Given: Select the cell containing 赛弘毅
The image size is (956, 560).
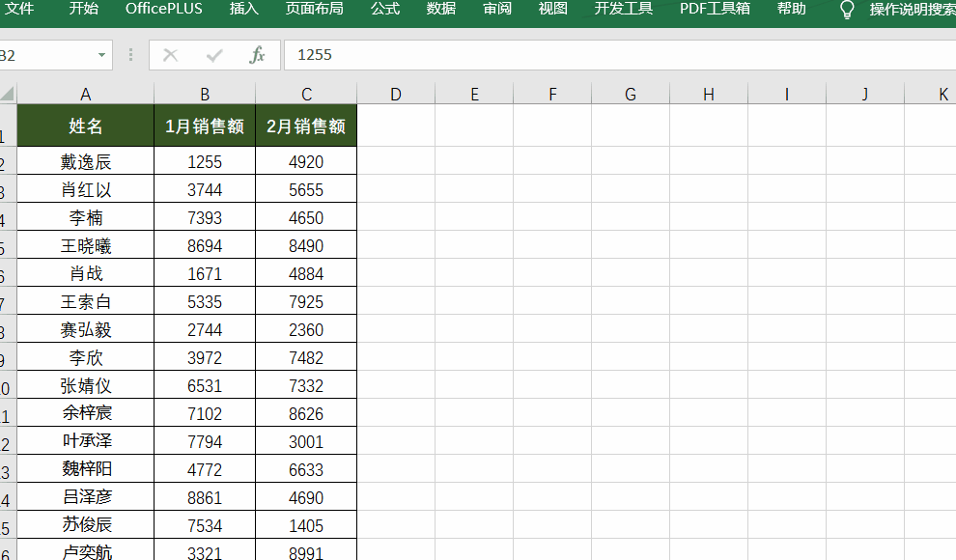Looking at the screenshot, I should coord(85,329).
